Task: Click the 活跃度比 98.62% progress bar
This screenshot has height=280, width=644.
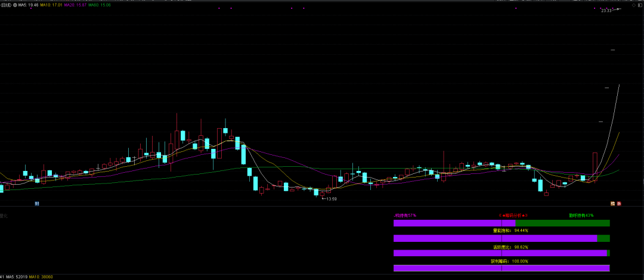Action: tap(500, 253)
